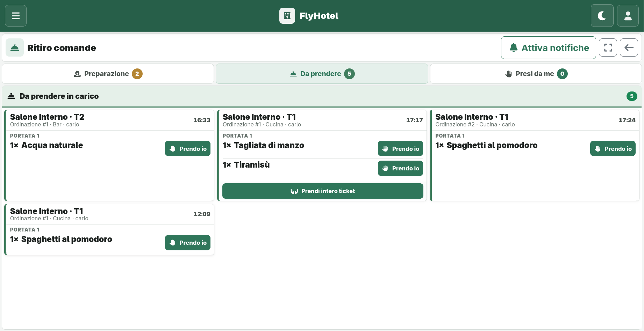
Task: Open the hamburger menu
Action: tap(16, 16)
